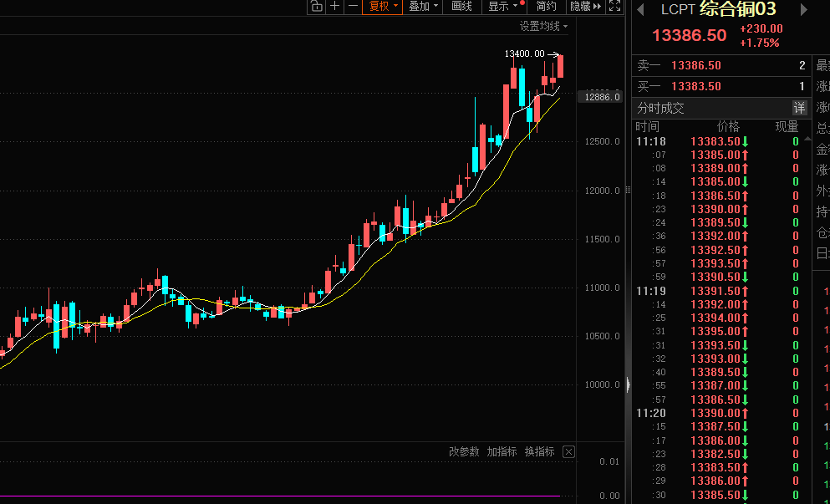
Task: Go to next contract with right arrow
Action: click(x=804, y=10)
